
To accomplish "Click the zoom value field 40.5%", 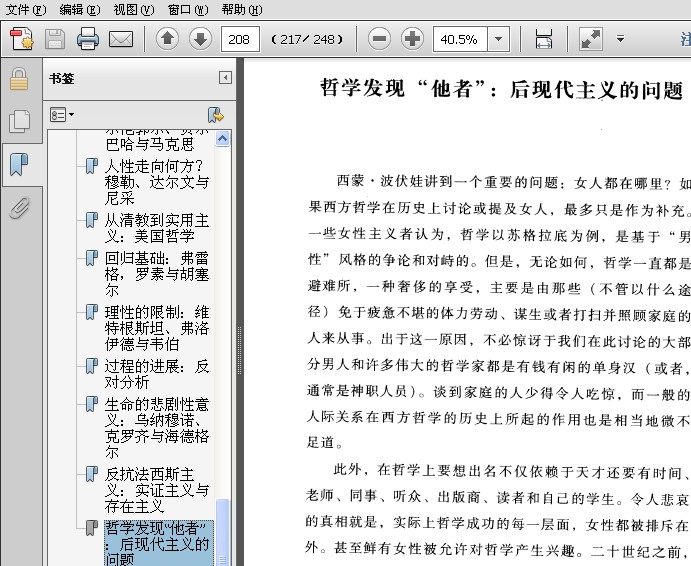I will click(460, 39).
